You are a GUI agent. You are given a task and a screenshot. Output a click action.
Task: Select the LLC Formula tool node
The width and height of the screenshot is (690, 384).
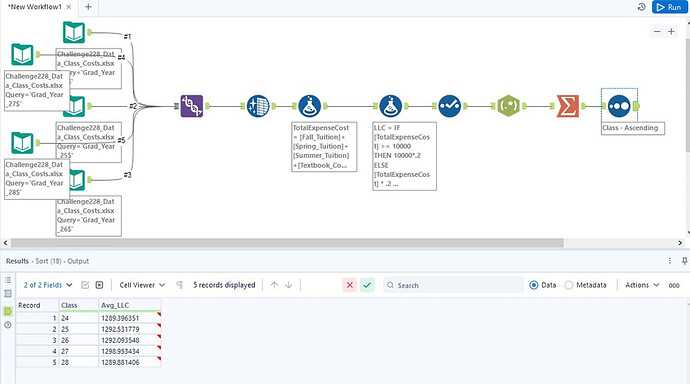(390, 106)
